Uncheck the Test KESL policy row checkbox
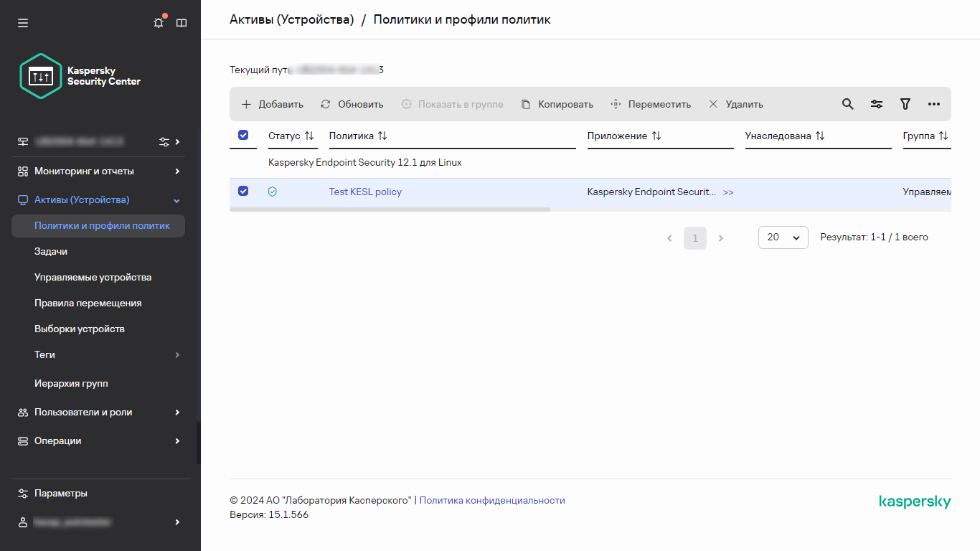 pyautogui.click(x=243, y=191)
